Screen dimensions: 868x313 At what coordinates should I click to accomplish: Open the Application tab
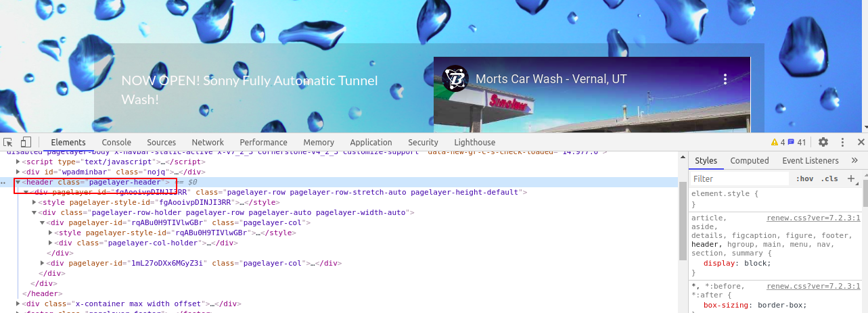pyautogui.click(x=371, y=142)
